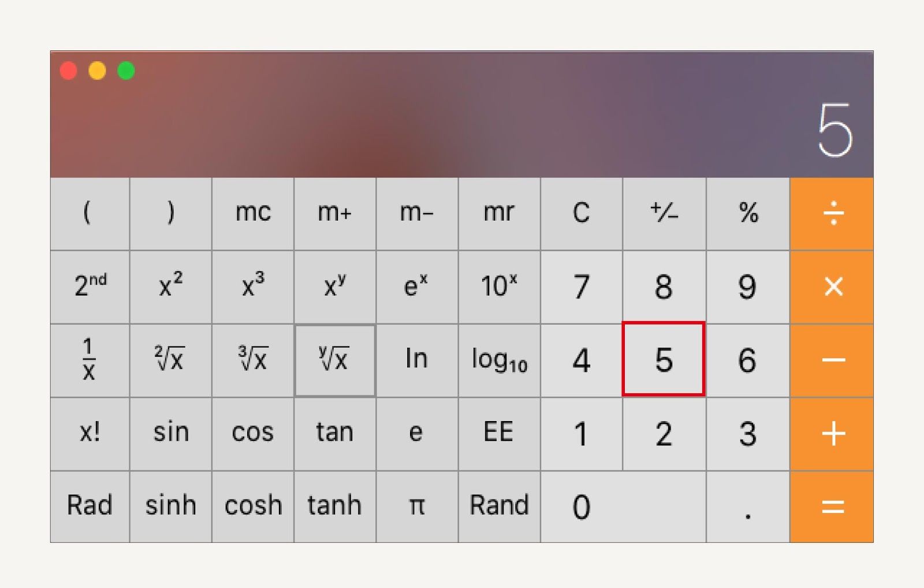Click the divide operator key

832,214
